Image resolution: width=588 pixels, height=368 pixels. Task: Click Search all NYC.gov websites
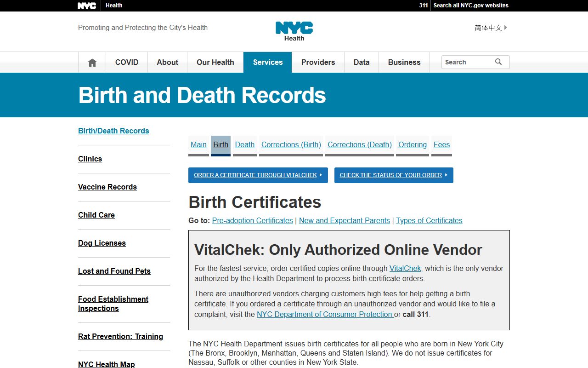471,6
